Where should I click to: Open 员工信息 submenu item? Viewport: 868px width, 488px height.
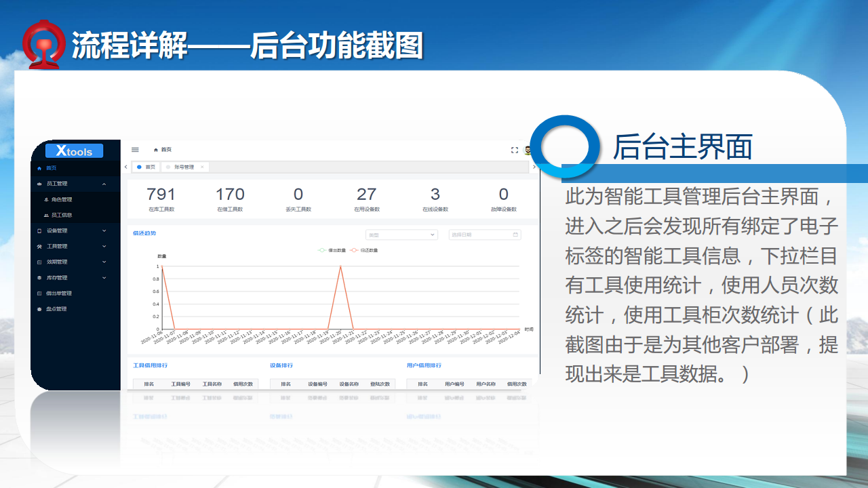click(x=75, y=215)
